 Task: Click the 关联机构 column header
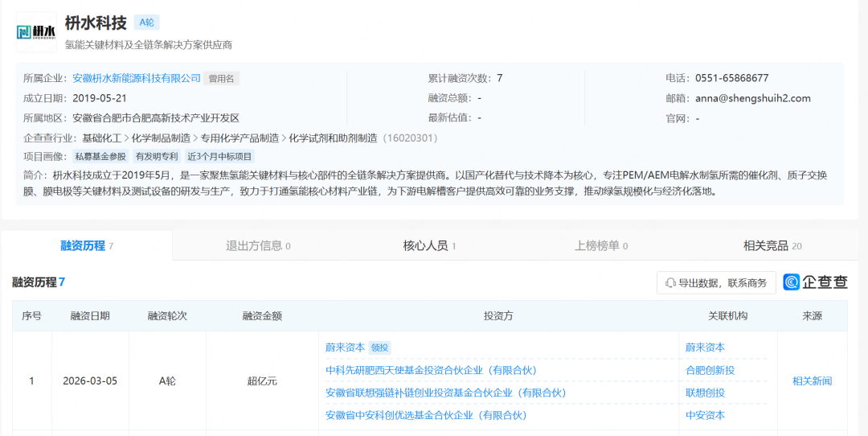pos(728,316)
